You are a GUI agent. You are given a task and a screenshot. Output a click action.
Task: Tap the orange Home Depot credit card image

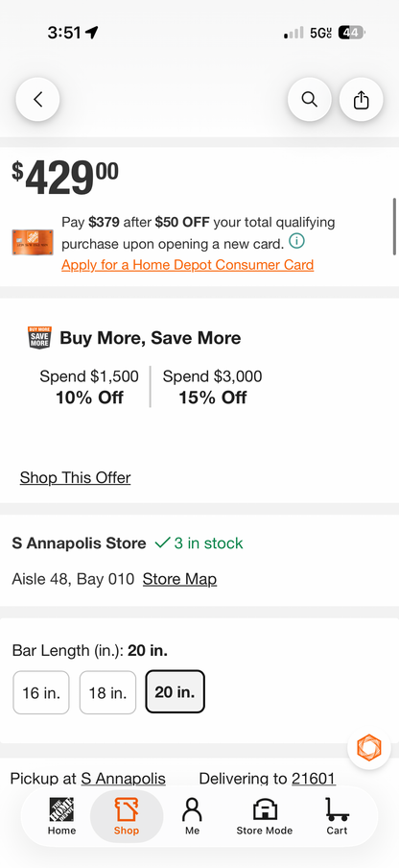coord(33,243)
